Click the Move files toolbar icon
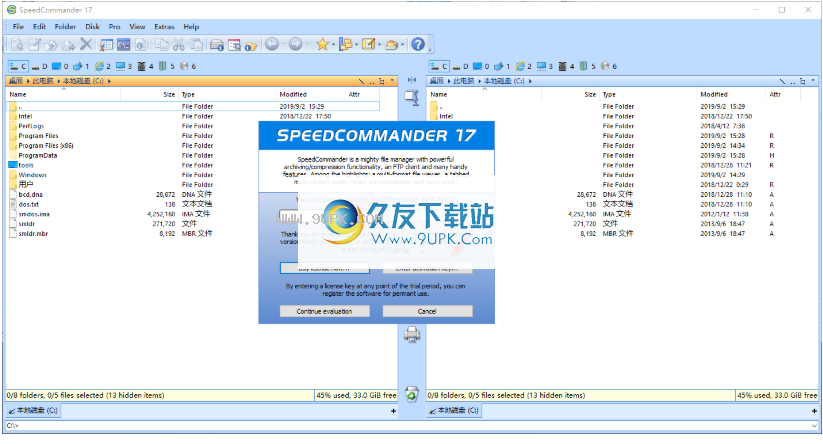This screenshot has width=823, height=444. pos(69,45)
